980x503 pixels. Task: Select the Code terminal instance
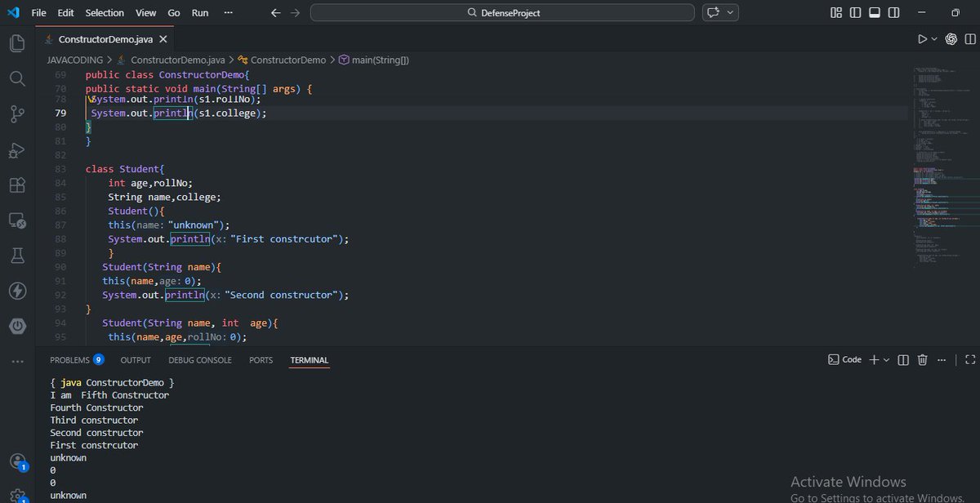[x=845, y=359]
